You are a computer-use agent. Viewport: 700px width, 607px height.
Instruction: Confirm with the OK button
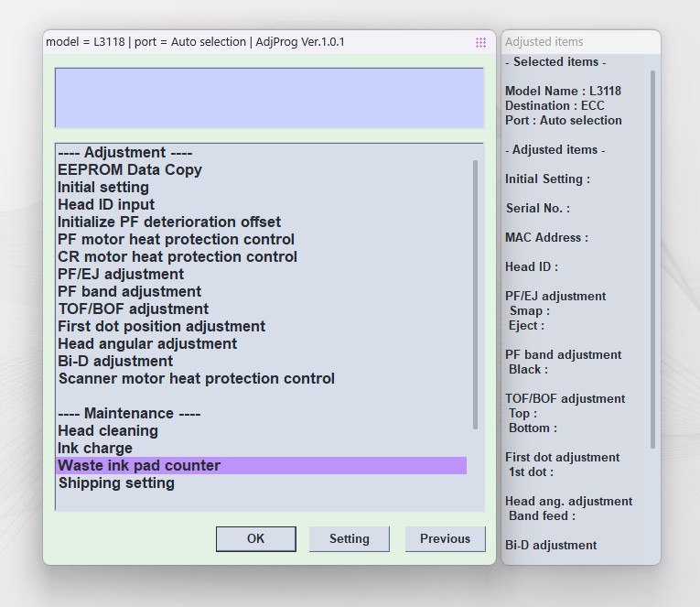click(256, 538)
